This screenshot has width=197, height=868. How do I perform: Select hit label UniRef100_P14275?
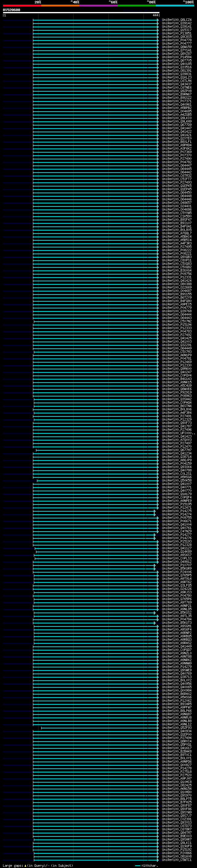(x=177, y=511)
